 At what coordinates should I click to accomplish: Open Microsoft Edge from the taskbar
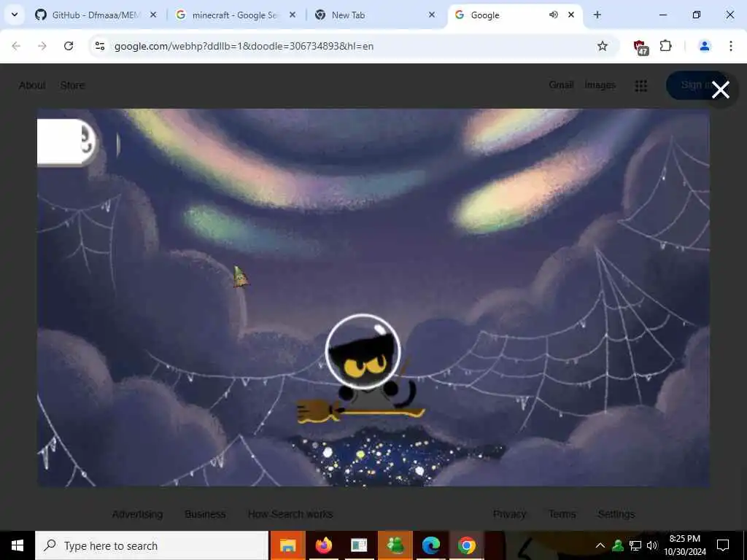[431, 545]
